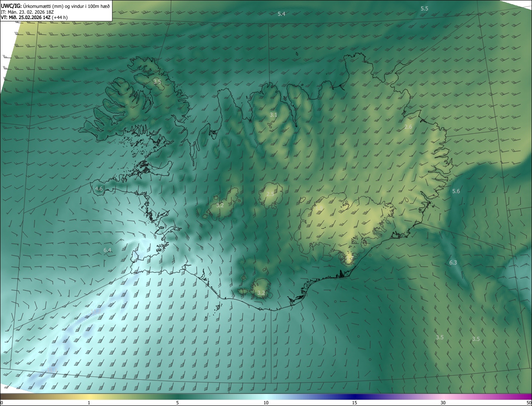Click the colour scale tick labelled 15
This screenshot has width=532, height=406.
pyautogui.click(x=355, y=403)
